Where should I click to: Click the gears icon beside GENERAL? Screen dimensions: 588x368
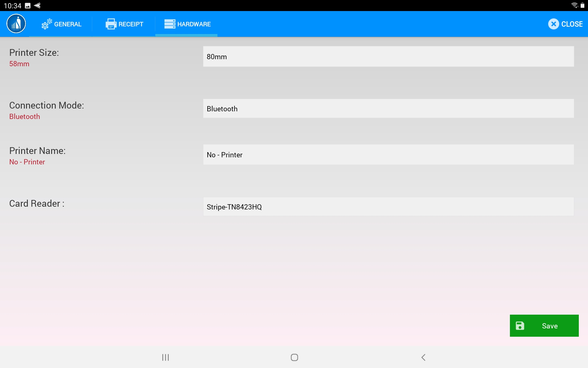pyautogui.click(x=47, y=24)
